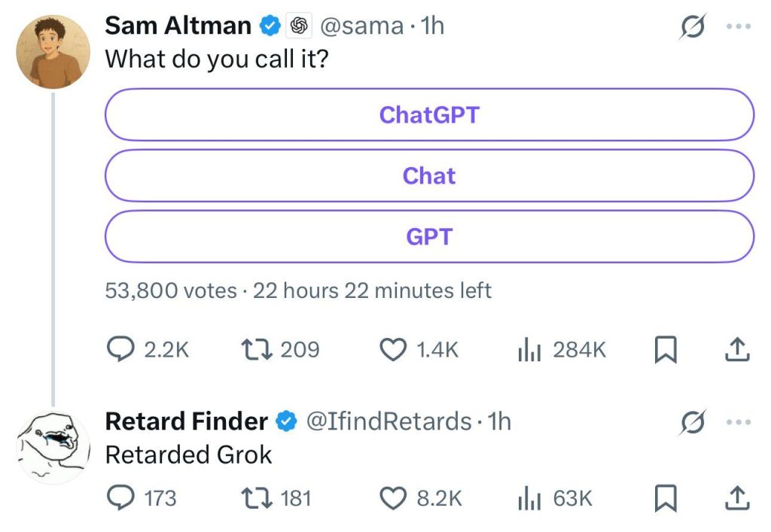Vote for ChatGPT in the poll
This screenshot has height=532, width=771.
click(429, 115)
